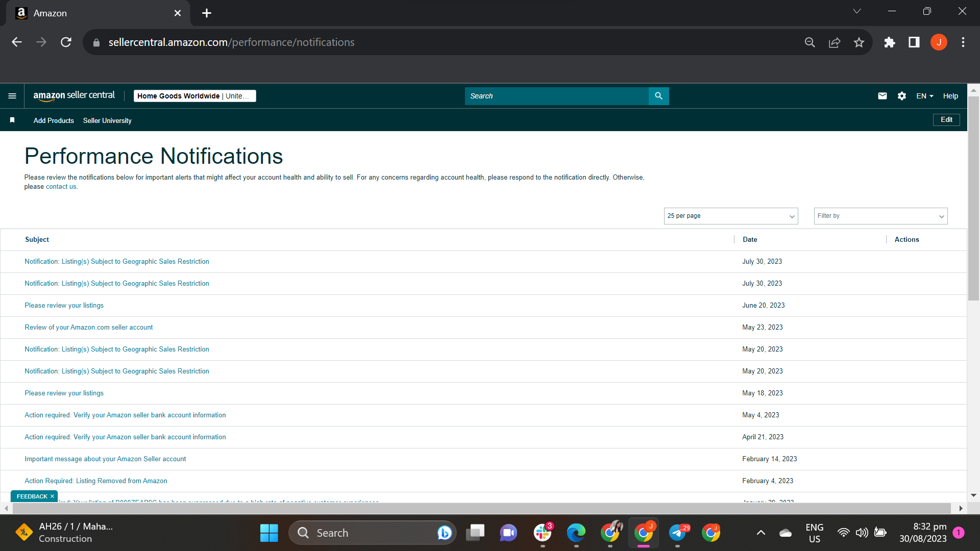The width and height of the screenshot is (980, 551).
Task: Open the June 20 Please review your listings notification
Action: click(64, 306)
